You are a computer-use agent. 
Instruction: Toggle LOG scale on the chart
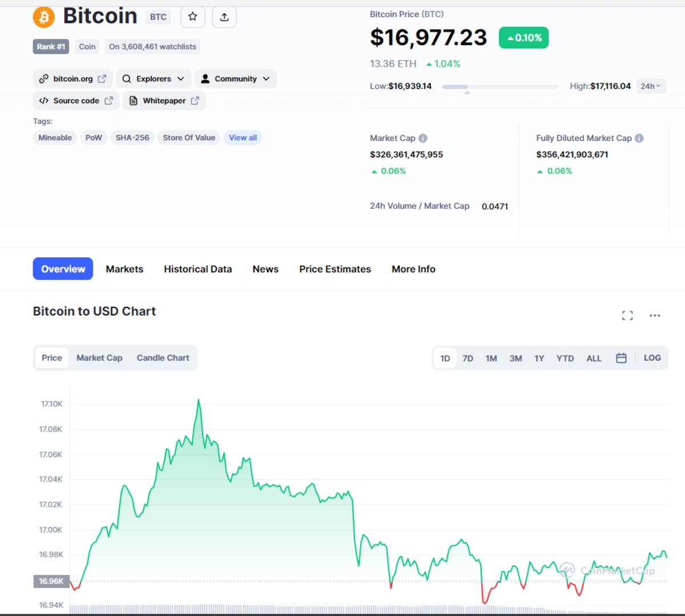(652, 358)
